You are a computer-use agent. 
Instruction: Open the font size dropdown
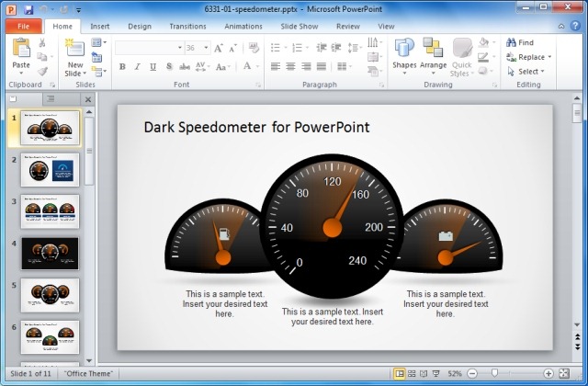pyautogui.click(x=206, y=48)
